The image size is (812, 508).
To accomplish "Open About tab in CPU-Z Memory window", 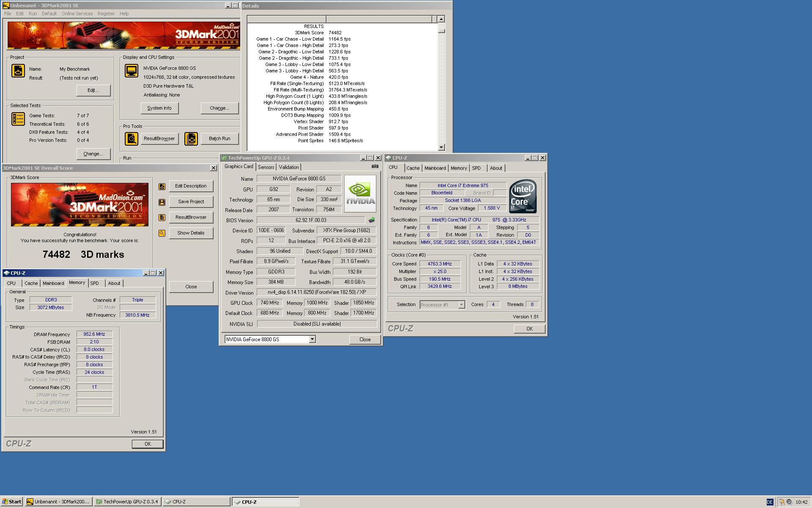I will (114, 284).
